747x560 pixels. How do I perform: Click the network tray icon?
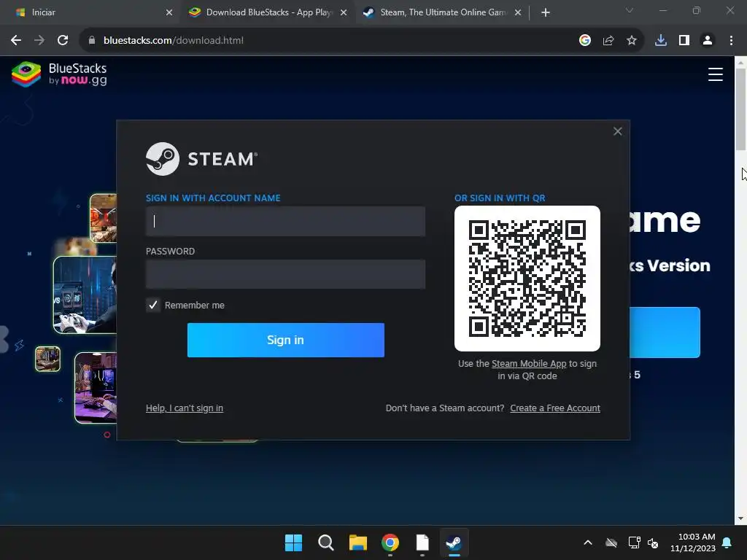click(634, 542)
